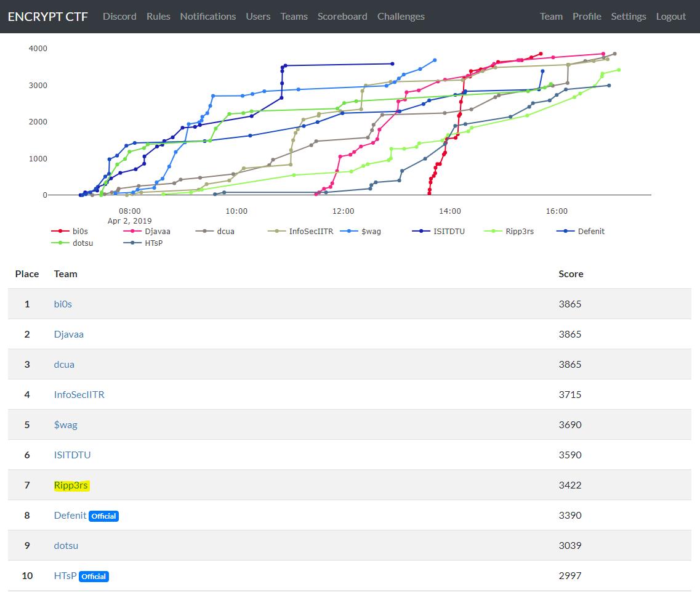Open ISITDTU team link in table

click(72, 455)
